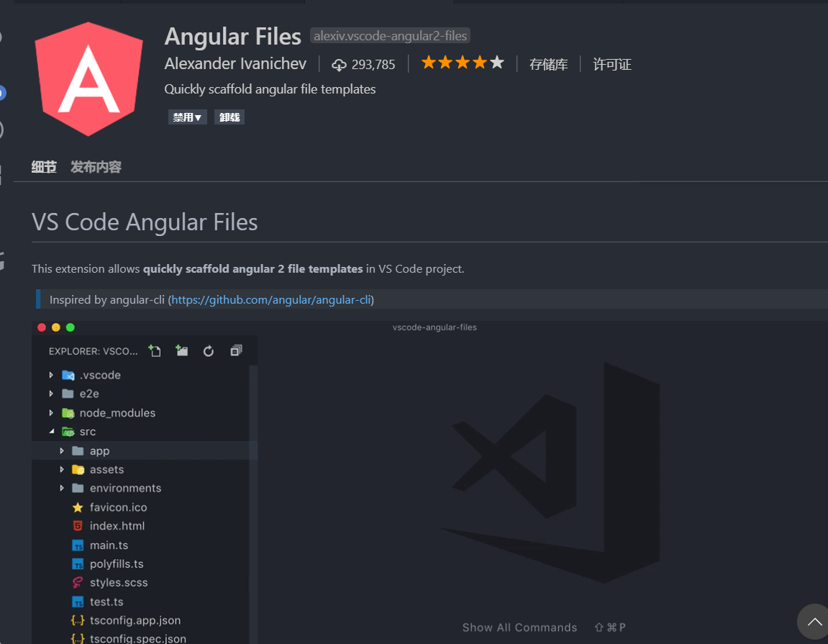
Task: Click the styles.scss Sass icon
Action: (78, 583)
